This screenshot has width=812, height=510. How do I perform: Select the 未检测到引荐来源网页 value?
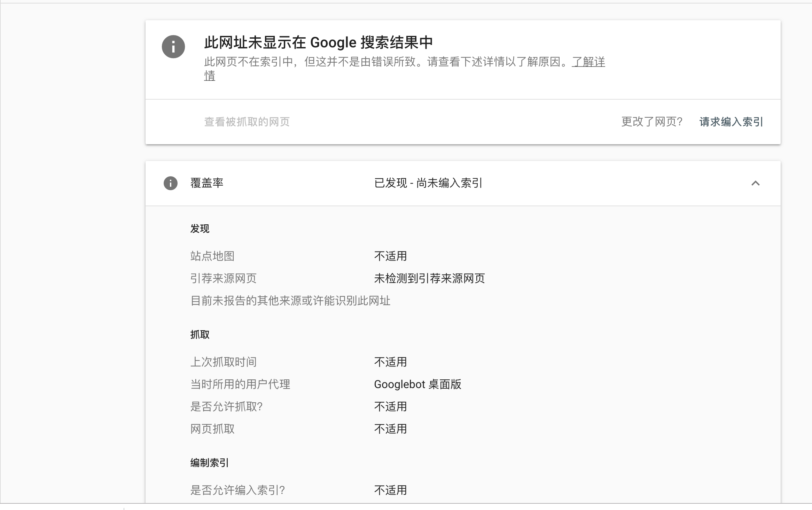tap(429, 278)
